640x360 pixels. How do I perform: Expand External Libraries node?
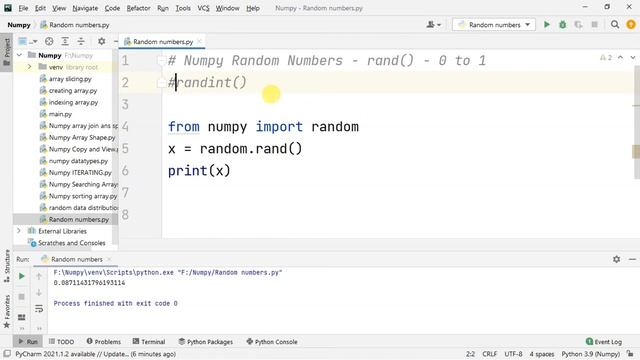[19, 231]
